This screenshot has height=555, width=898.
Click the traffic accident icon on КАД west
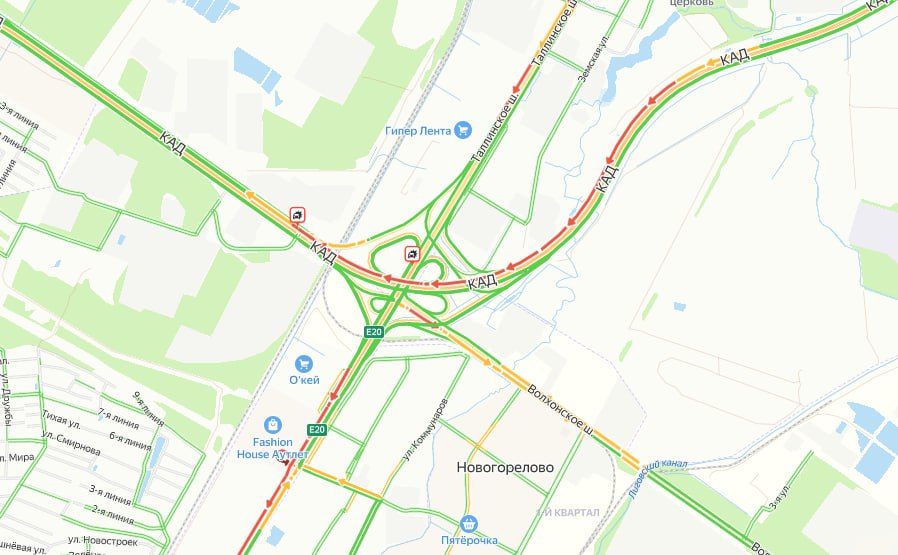pos(297,215)
